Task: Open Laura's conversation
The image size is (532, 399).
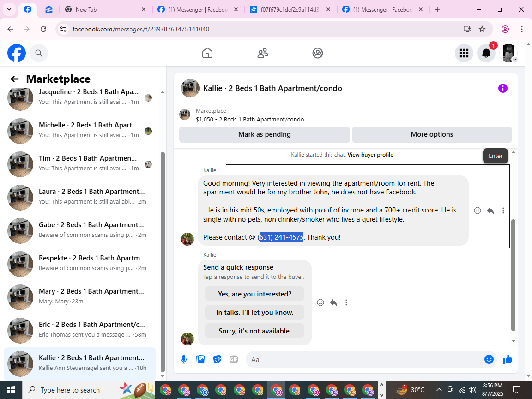Action: point(80,197)
